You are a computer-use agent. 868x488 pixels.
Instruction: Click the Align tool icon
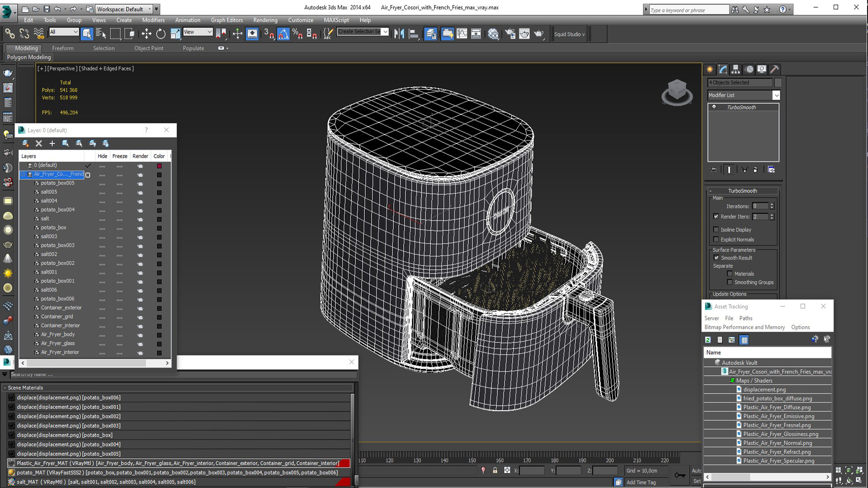coord(413,33)
